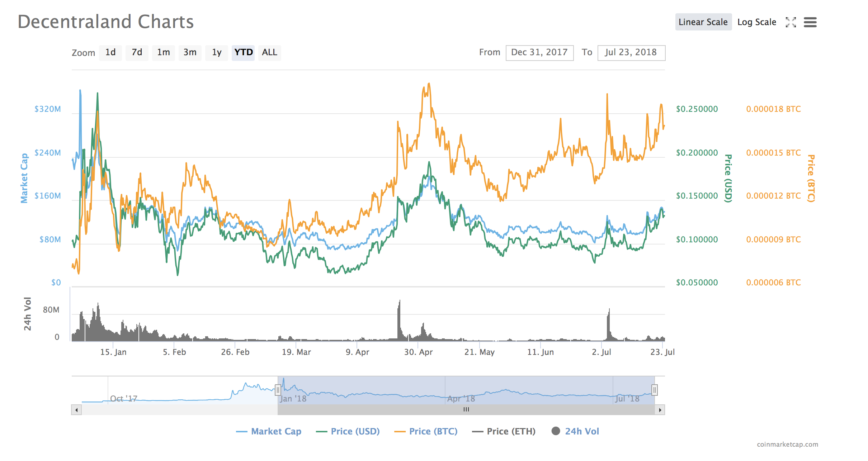Click the right navigator range handle
Screen dimensions: 868x461
[655, 390]
